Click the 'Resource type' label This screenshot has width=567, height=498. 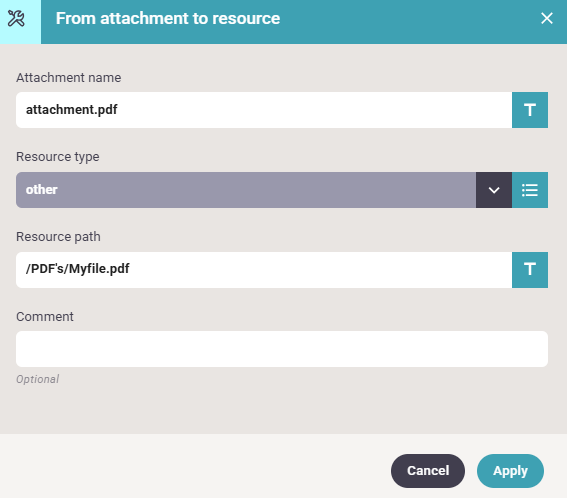(x=57, y=157)
